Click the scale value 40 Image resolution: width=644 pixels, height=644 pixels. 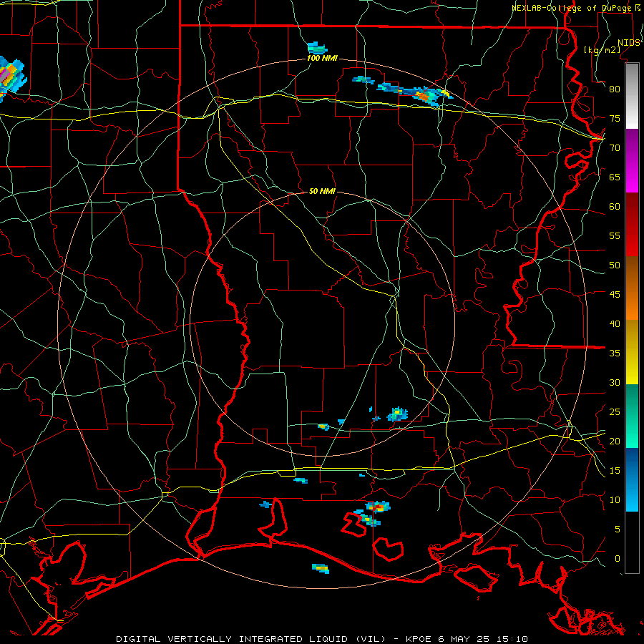coord(615,323)
